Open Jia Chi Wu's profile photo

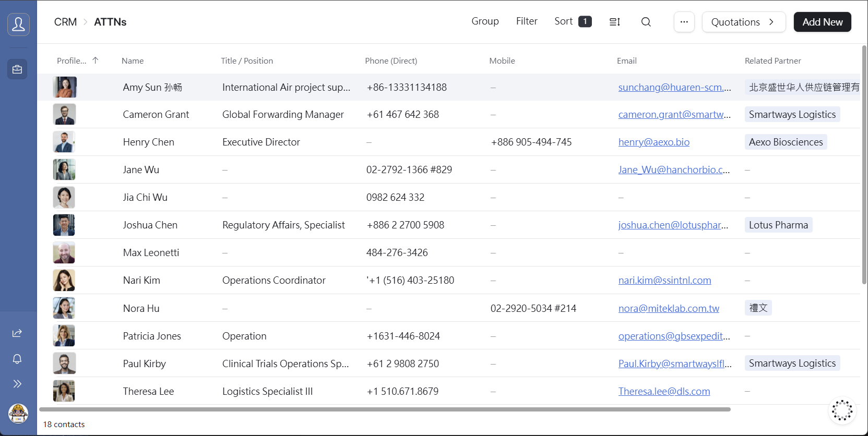tap(64, 197)
